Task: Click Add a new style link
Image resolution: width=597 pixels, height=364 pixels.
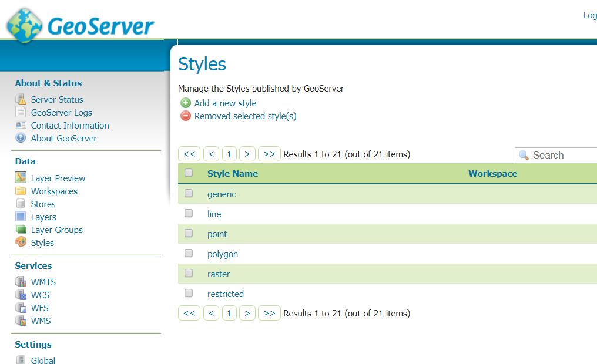Action: [x=225, y=103]
